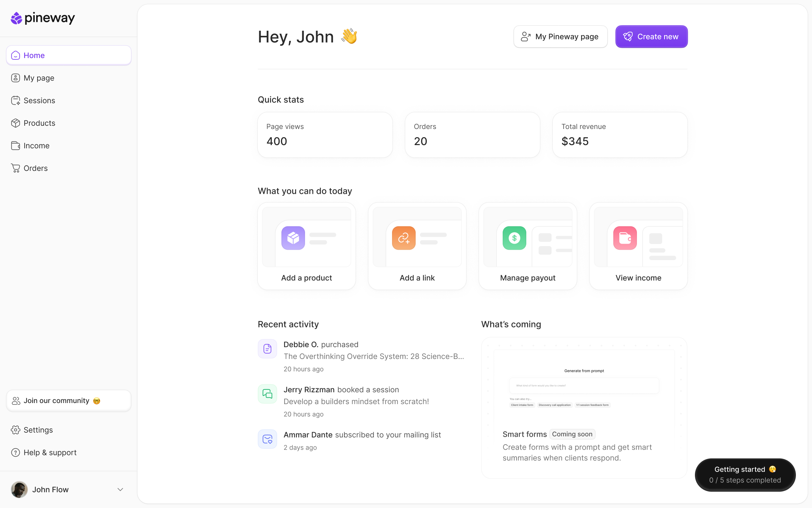Expand the John Flow account chevron
The height and width of the screenshot is (508, 812).
click(120, 489)
